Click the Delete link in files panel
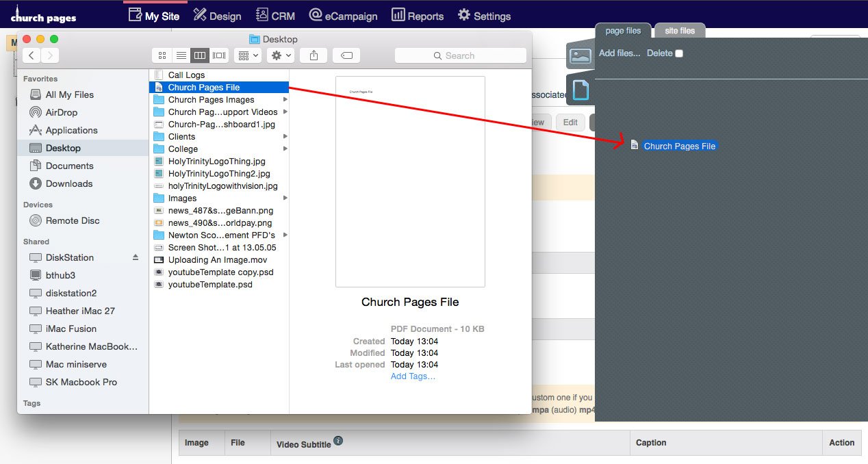The image size is (868, 464). [x=660, y=53]
